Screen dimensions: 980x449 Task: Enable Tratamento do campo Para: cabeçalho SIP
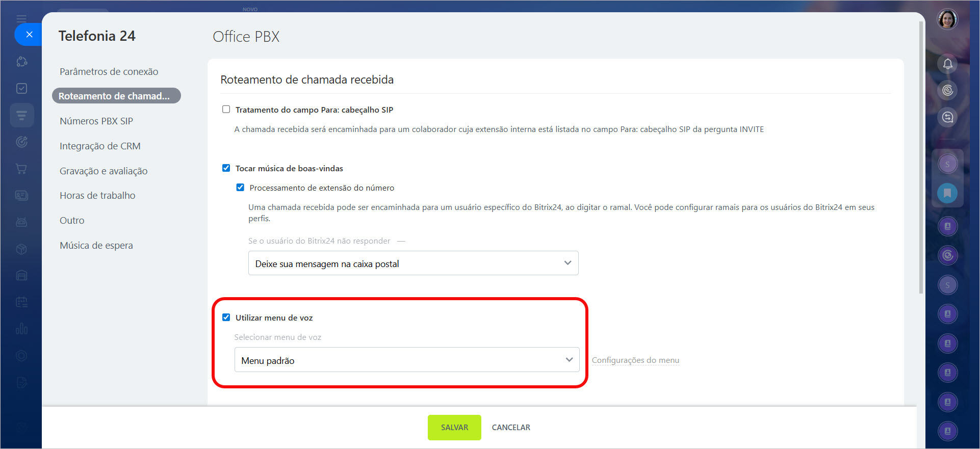click(x=226, y=109)
